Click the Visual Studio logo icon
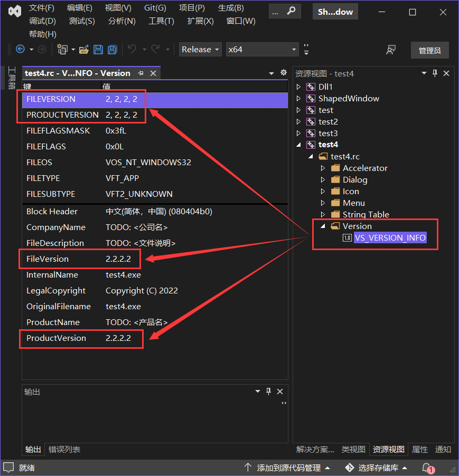The height and width of the screenshot is (476, 459). (15, 11)
